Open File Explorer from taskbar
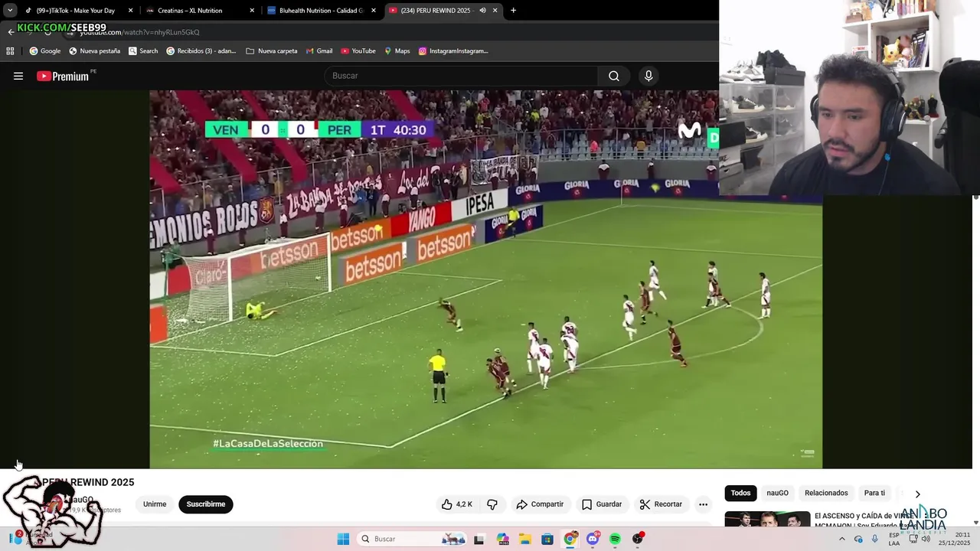Viewport: 980px width, 551px height. 525,539
